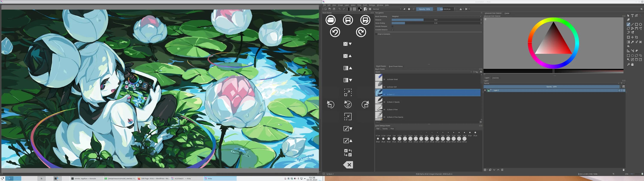Click the increase brush size icon in Touch Docker
Screen dimensions: 644x181
coord(348,141)
